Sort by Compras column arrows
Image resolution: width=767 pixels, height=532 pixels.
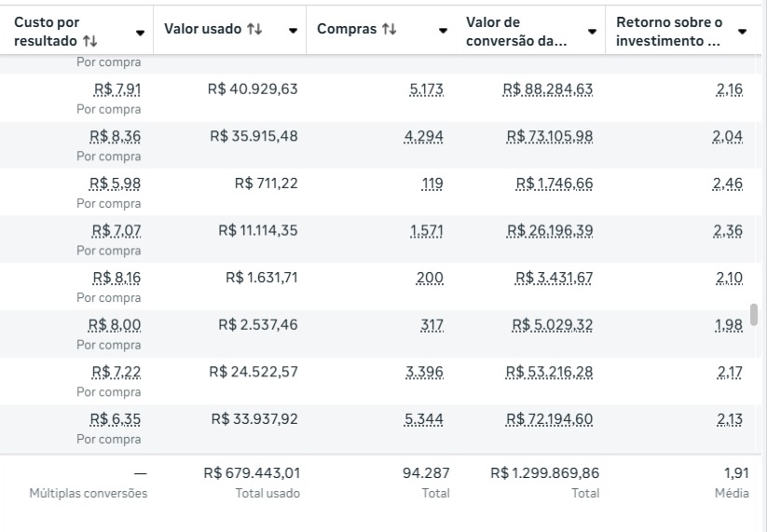click(x=389, y=29)
